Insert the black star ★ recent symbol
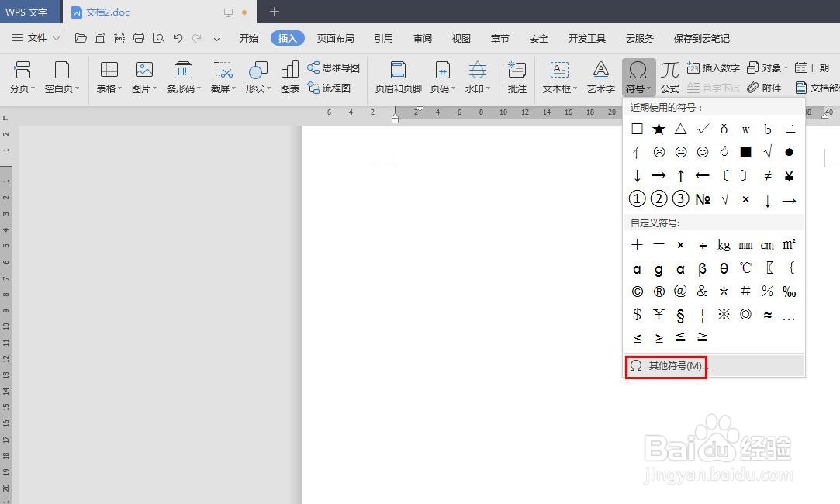Image resolution: width=840 pixels, height=504 pixels. (659, 129)
